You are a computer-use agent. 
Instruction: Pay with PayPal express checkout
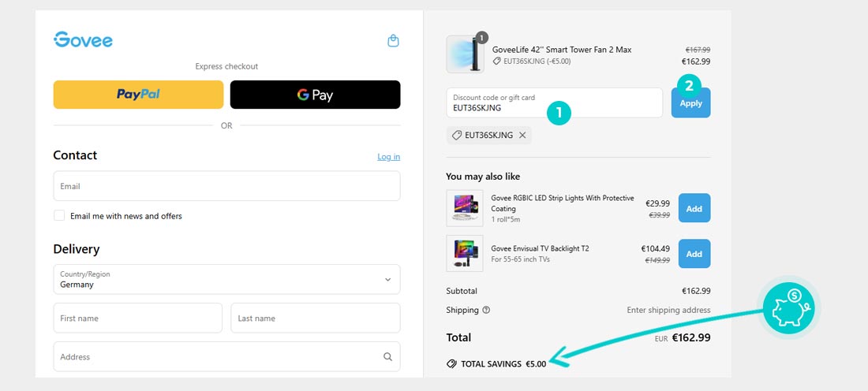(x=138, y=95)
